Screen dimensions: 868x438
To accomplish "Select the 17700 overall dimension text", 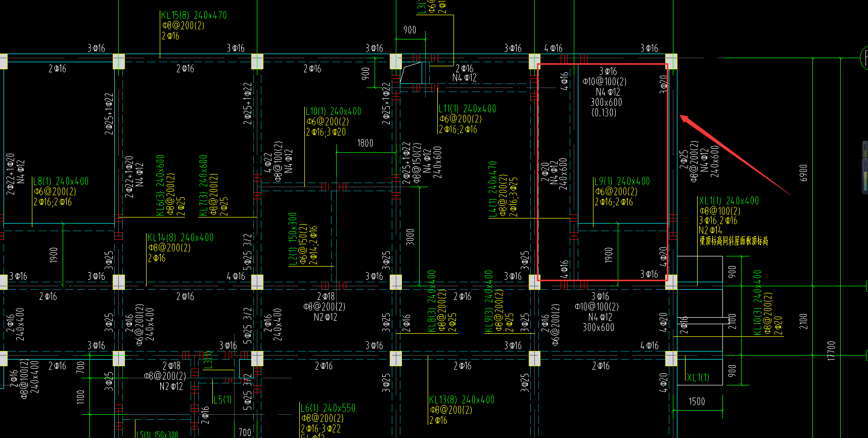I will [831, 351].
